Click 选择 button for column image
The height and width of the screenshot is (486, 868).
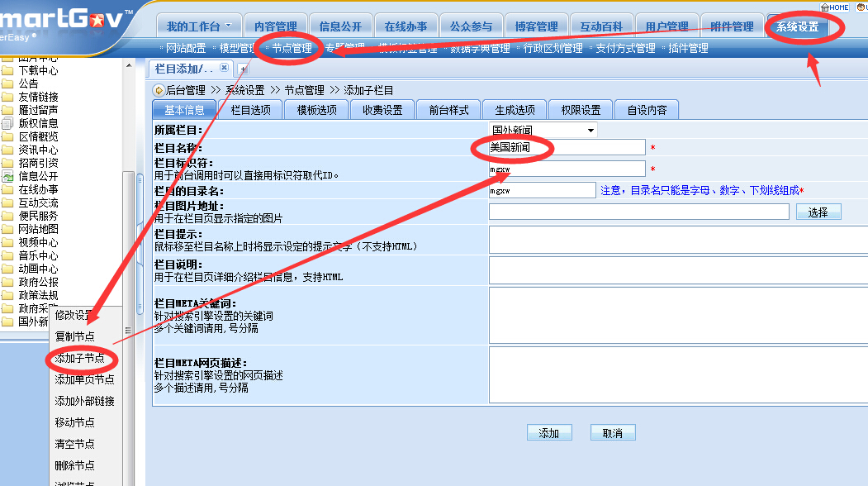pyautogui.click(x=818, y=212)
